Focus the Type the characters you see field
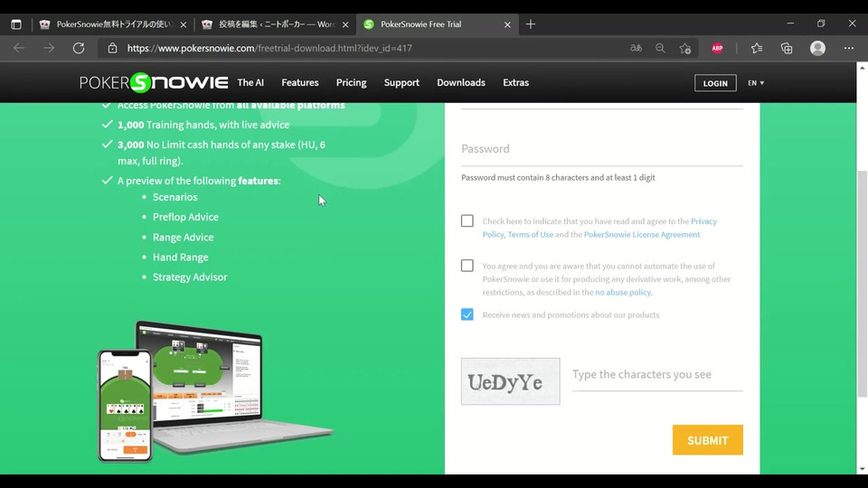Viewport: 868px width, 488px height. (657, 374)
